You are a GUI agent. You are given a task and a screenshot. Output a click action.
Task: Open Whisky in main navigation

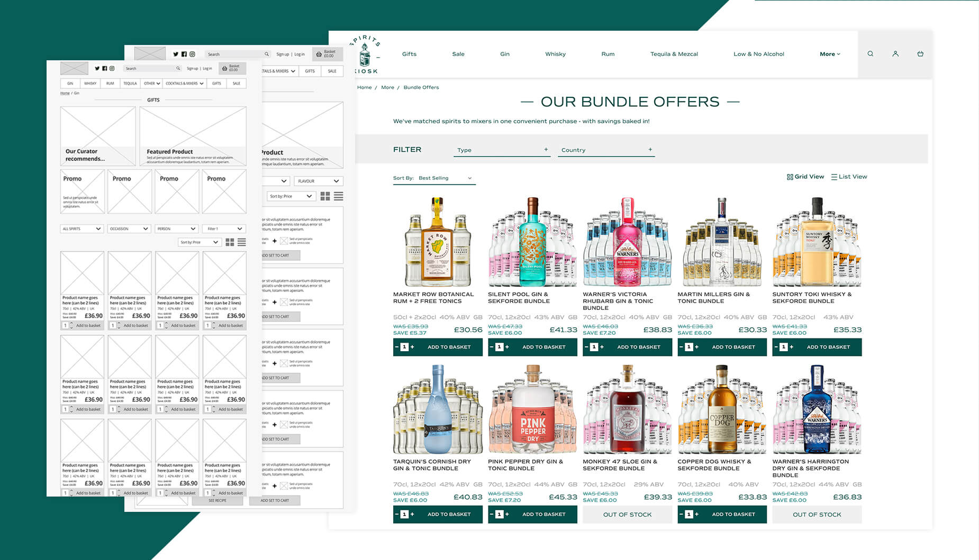(556, 54)
